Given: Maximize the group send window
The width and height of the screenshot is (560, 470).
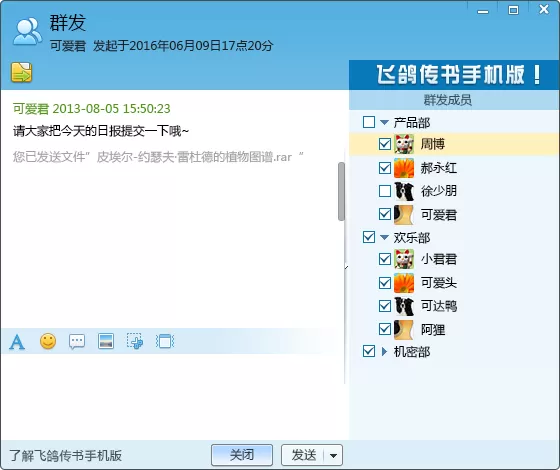Looking at the screenshot, I should tap(513, 10).
